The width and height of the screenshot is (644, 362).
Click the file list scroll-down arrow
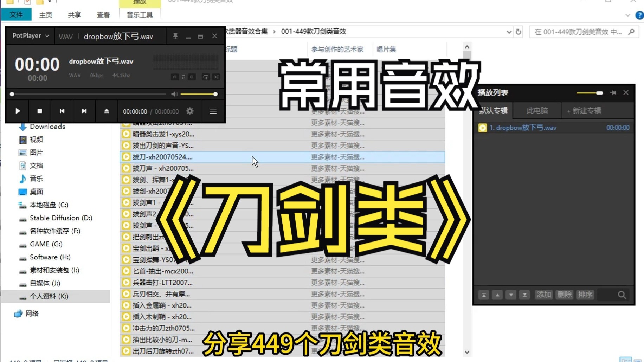(x=467, y=352)
